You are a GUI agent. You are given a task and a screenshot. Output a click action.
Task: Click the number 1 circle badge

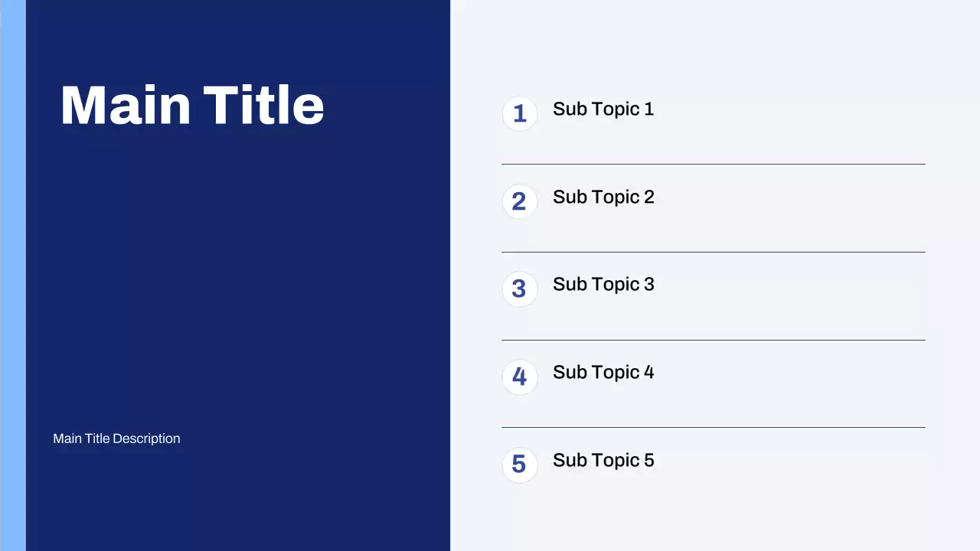pos(520,113)
